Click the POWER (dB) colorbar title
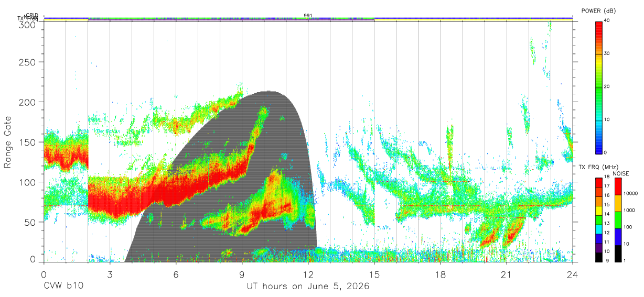Image resolution: width=644 pixels, height=297 pixels. [x=598, y=11]
